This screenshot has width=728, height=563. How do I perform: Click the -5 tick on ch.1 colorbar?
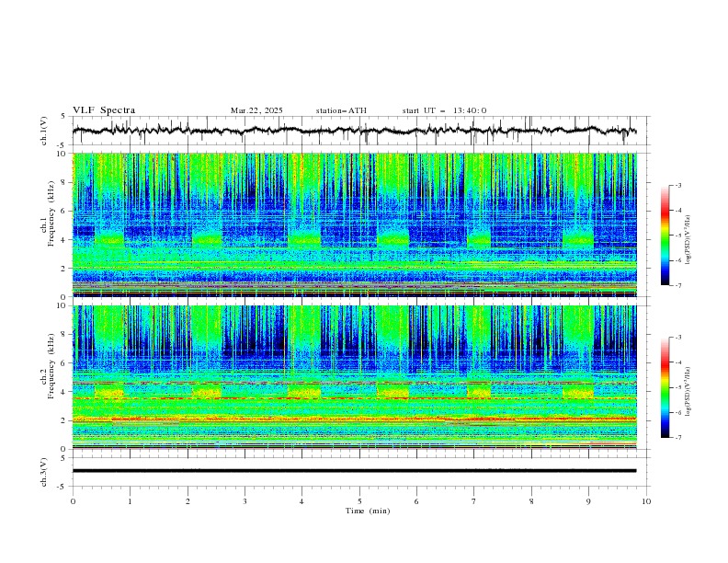pos(677,236)
